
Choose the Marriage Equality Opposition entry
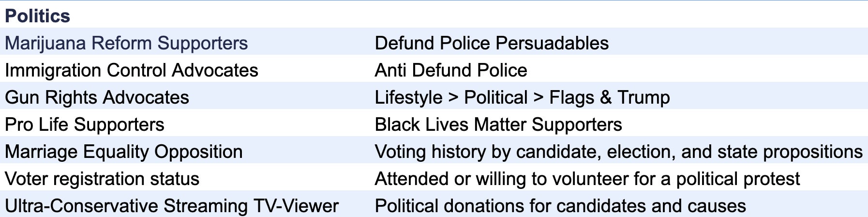click(124, 152)
